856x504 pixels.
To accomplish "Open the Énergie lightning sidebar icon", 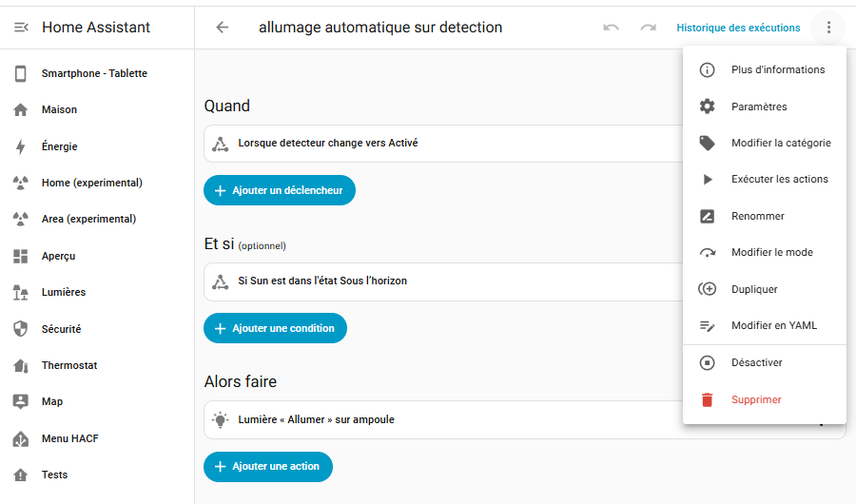I will 21,146.
